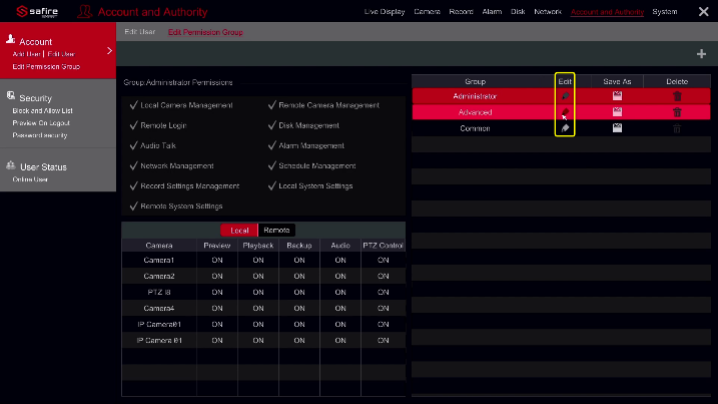Open the Network menu in top bar
718x404 pixels.
coord(547,12)
